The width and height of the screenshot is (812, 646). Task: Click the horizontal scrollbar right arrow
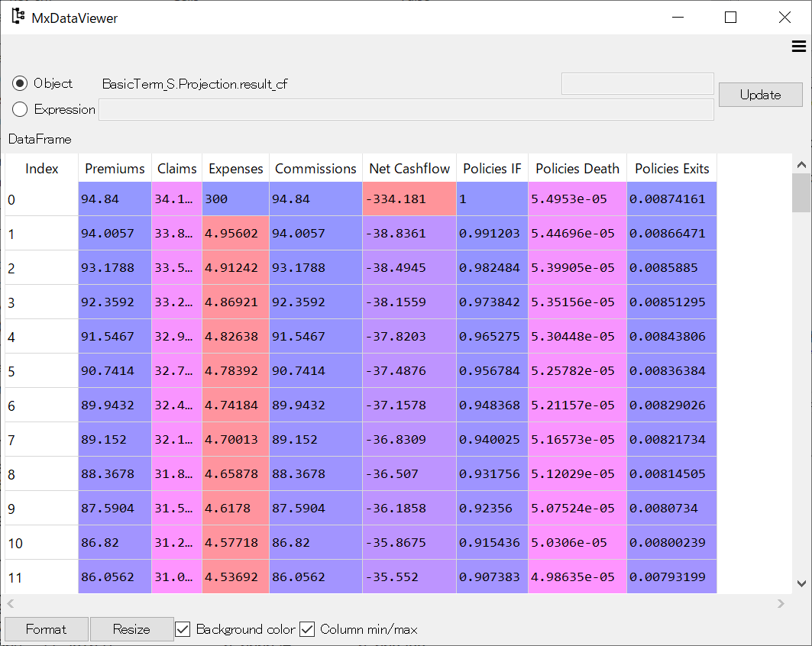point(781,603)
